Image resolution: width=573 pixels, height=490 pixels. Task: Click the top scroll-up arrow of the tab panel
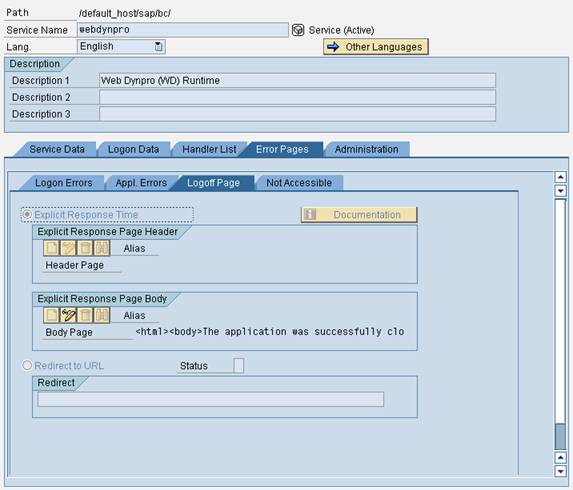pyautogui.click(x=561, y=177)
